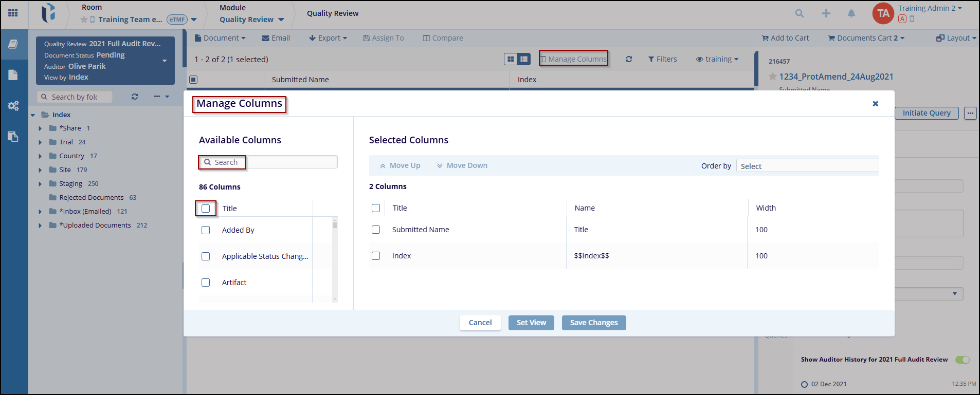
Task: Open the Document menu
Action: pyautogui.click(x=220, y=38)
